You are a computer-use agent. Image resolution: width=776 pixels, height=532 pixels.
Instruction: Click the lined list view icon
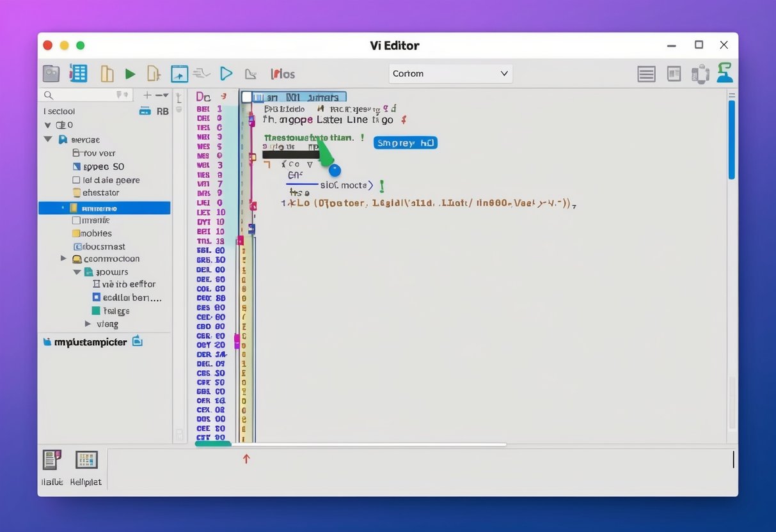click(x=646, y=74)
